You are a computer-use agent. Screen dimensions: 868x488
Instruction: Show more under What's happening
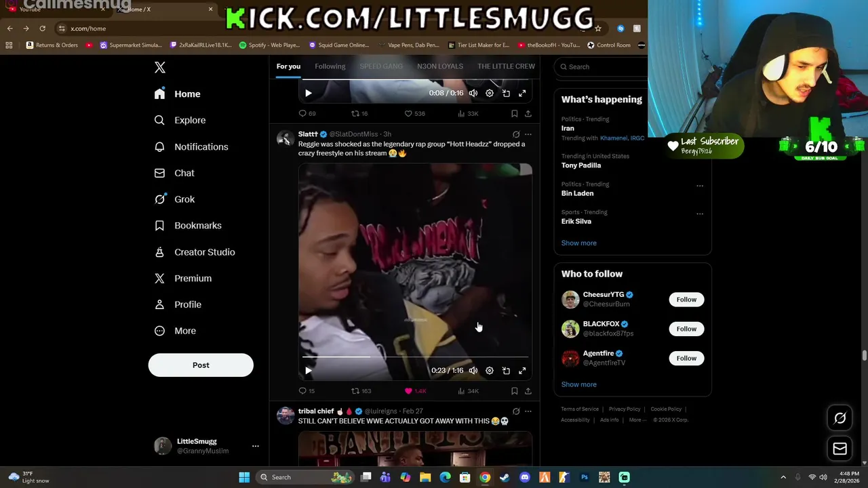(579, 243)
